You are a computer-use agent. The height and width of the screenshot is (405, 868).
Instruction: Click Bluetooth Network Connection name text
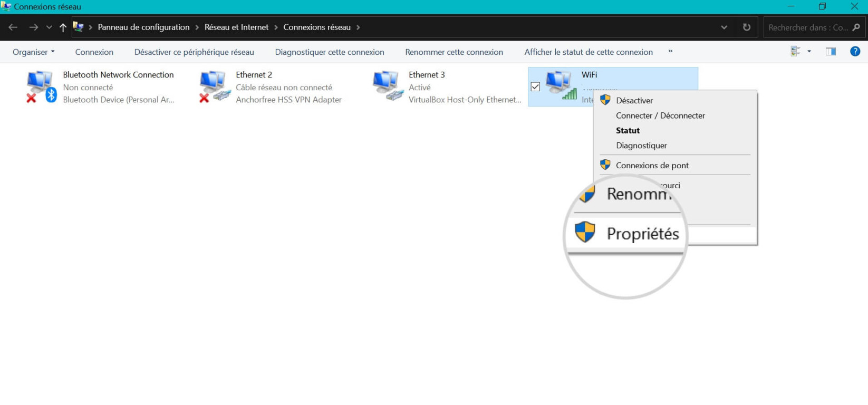tap(118, 75)
